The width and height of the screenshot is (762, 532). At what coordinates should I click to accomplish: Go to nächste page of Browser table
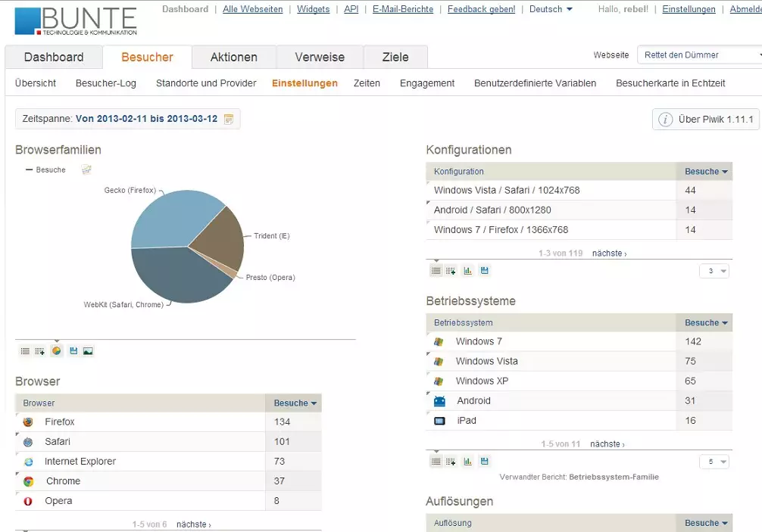click(194, 524)
